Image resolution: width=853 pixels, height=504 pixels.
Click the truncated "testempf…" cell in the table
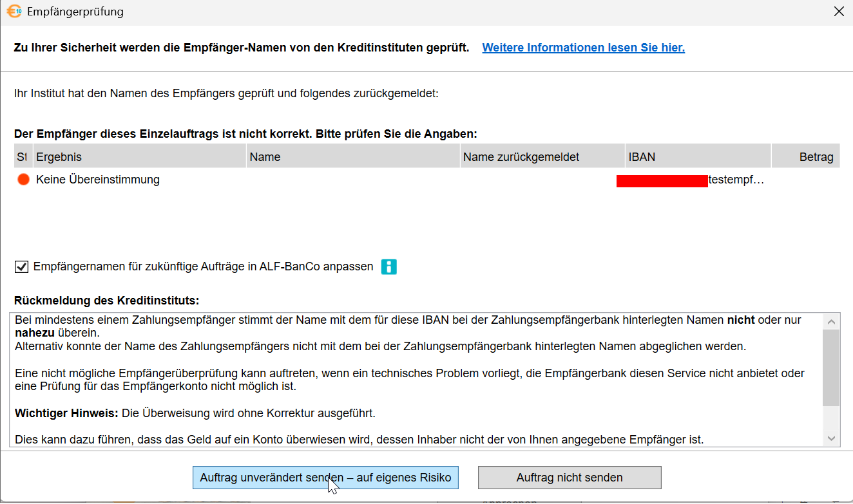pyautogui.click(x=736, y=180)
